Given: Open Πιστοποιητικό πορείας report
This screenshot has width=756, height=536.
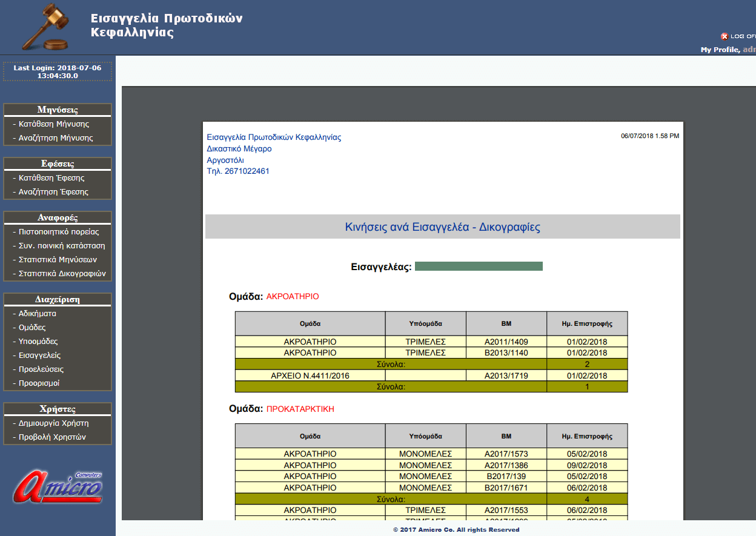Looking at the screenshot, I should pyautogui.click(x=59, y=232).
